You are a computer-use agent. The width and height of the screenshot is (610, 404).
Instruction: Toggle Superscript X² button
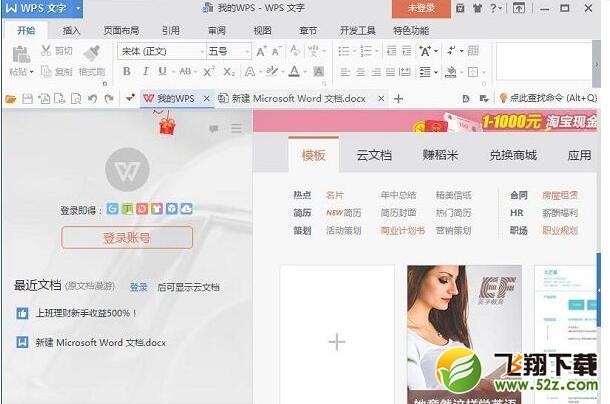point(209,71)
